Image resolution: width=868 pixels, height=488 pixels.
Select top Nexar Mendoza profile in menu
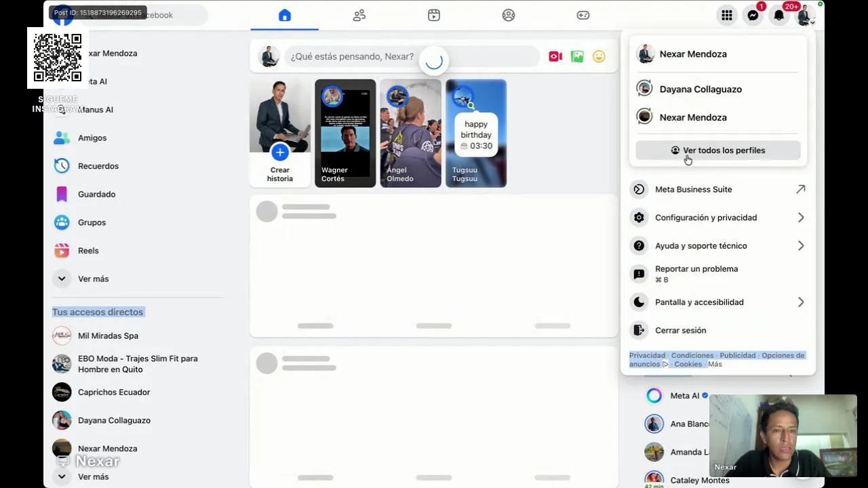pyautogui.click(x=718, y=54)
